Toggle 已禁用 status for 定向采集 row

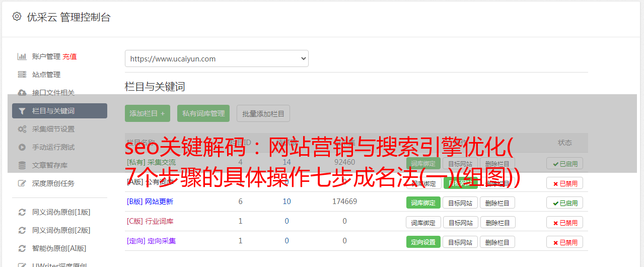[564, 242]
